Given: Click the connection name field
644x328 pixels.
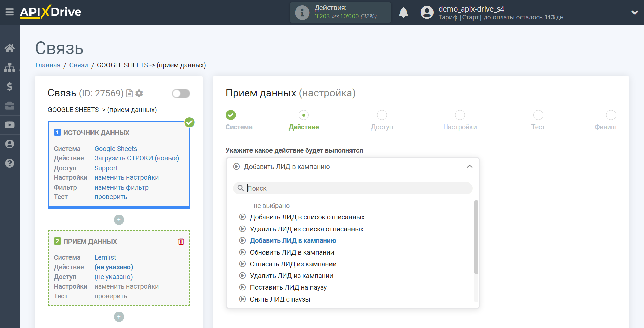Looking at the screenshot, I should coord(119,110).
